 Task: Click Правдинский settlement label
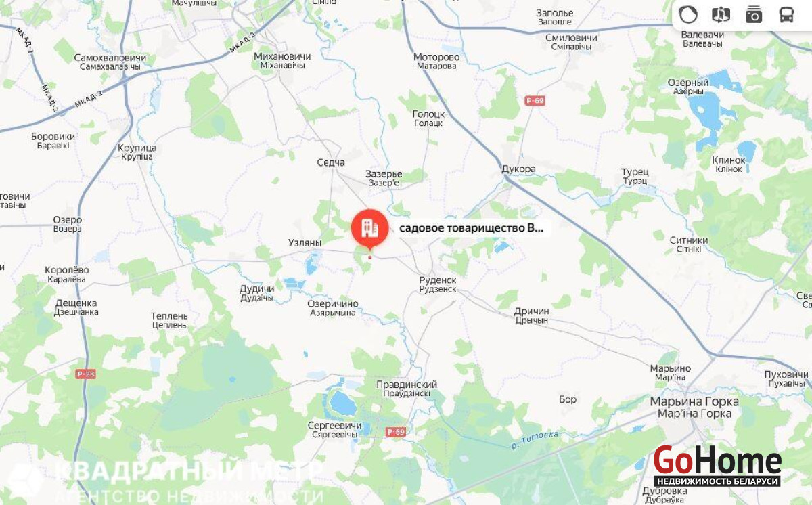(407, 384)
